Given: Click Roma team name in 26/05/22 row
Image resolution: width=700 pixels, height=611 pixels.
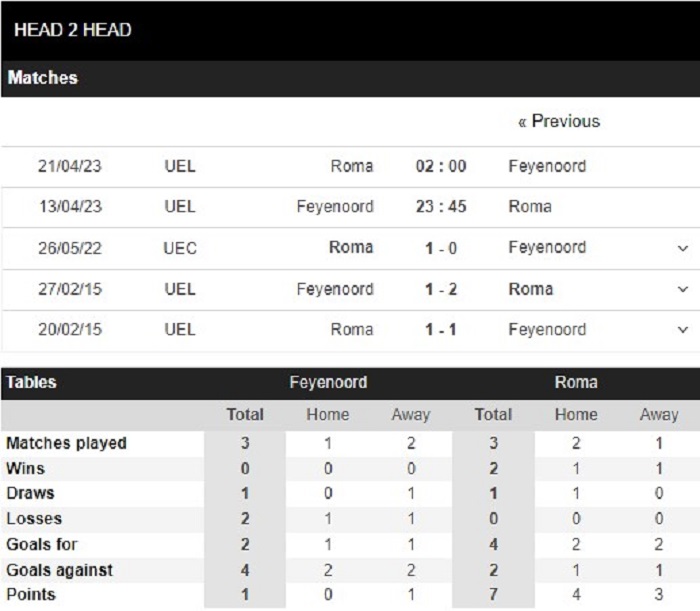Looking at the screenshot, I should (351, 248).
